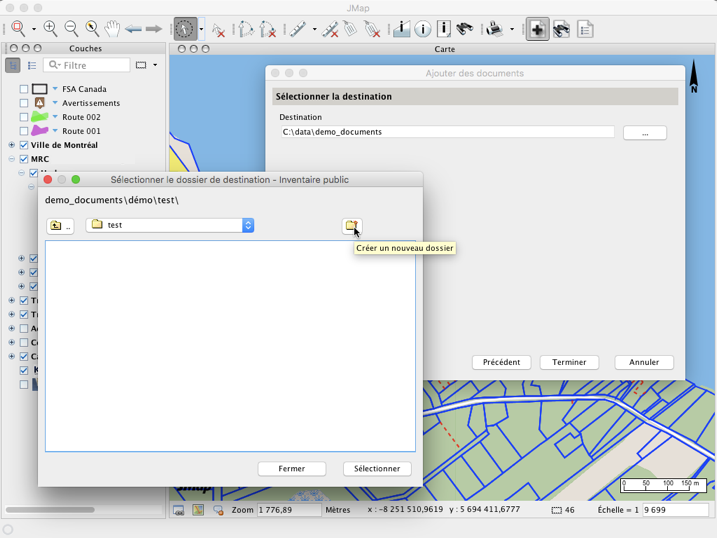
Task: Enable the FSA Canada layer checkbox
Action: pyautogui.click(x=24, y=89)
